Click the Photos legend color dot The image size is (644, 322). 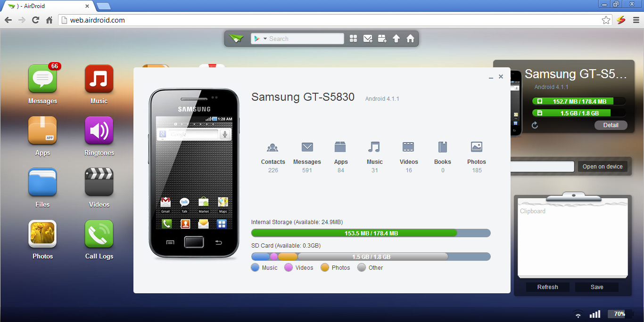(x=325, y=267)
